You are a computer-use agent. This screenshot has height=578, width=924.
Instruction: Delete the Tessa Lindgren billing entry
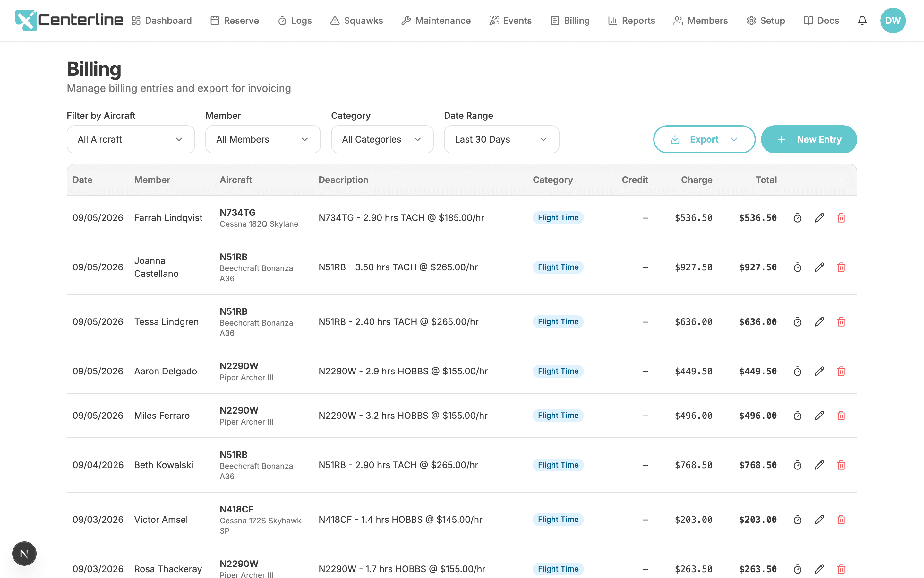click(x=841, y=322)
